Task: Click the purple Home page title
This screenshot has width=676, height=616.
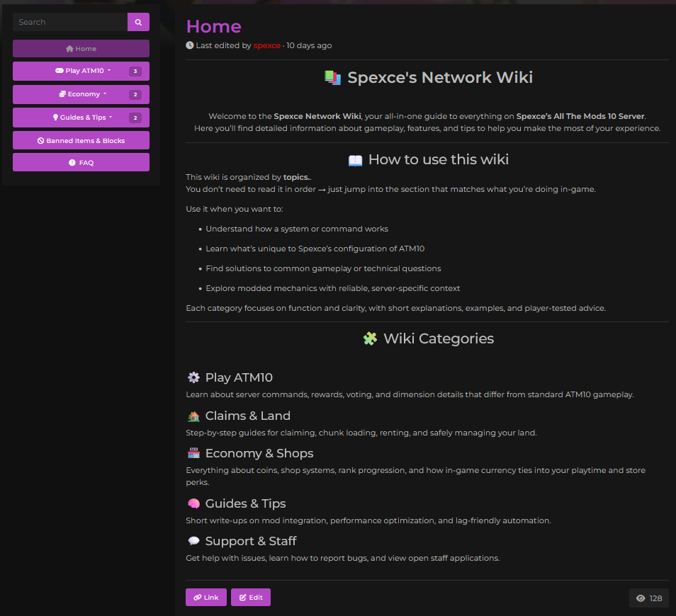Action: [213, 27]
